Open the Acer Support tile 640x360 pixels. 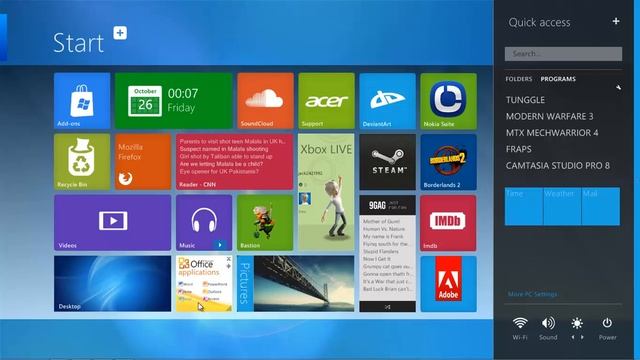(x=326, y=101)
